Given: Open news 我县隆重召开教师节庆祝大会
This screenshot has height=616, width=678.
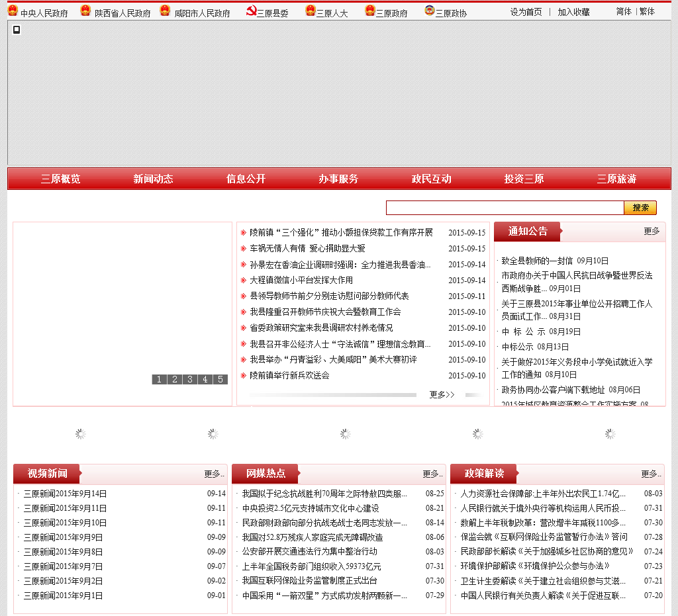Looking at the screenshot, I should (x=325, y=312).
